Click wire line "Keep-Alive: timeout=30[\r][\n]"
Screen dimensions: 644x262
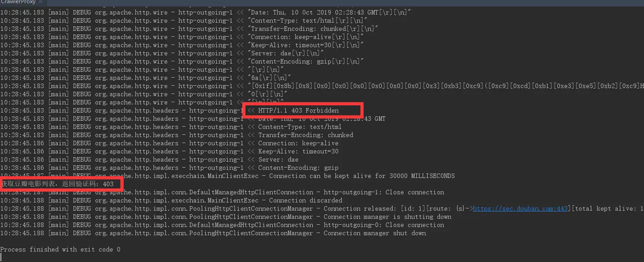[182, 45]
